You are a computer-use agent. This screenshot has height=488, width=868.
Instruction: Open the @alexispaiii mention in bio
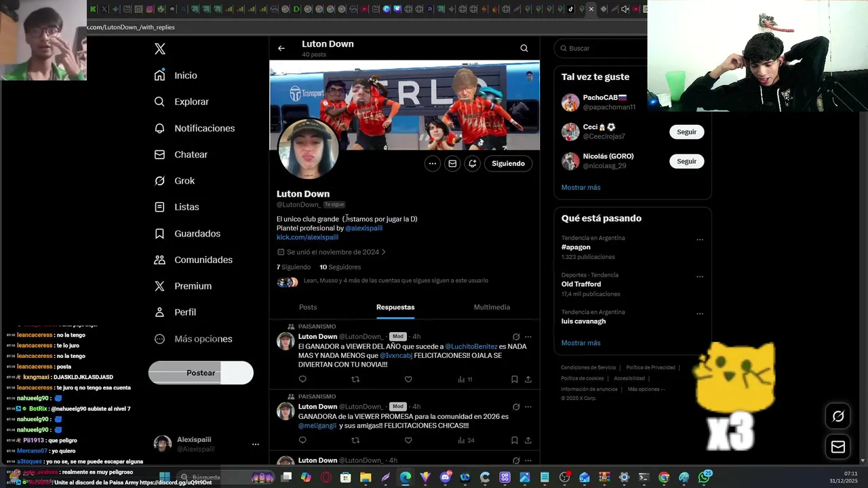pyautogui.click(x=364, y=228)
